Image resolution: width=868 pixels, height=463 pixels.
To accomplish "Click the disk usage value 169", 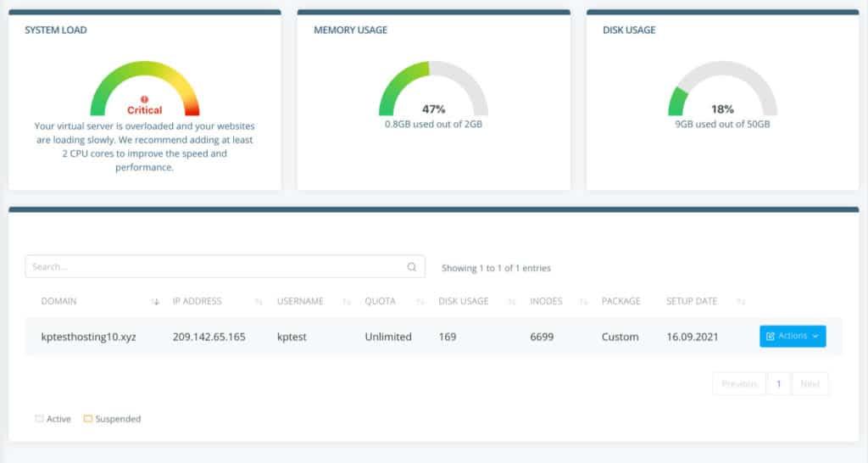I will pos(448,337).
